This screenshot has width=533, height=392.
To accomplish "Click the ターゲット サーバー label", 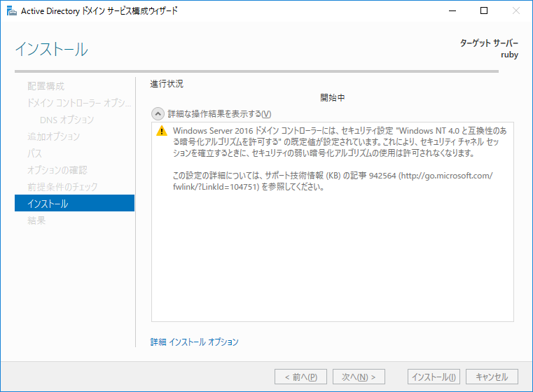I will coord(489,43).
